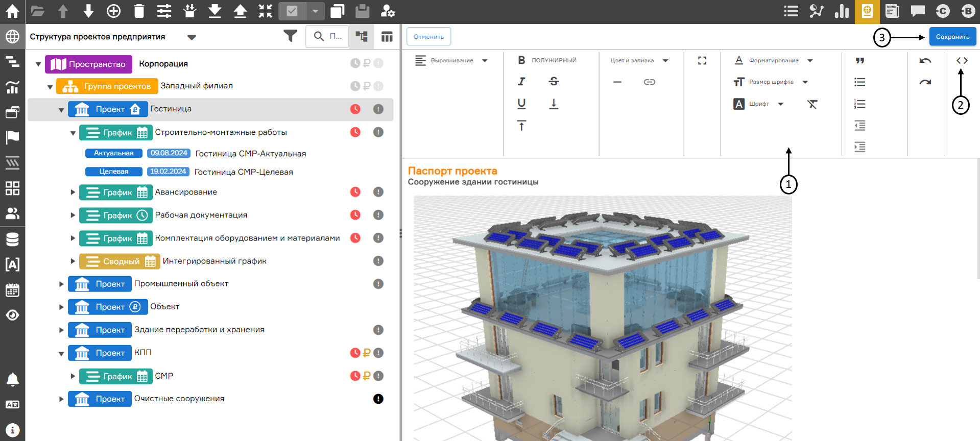Click the copy windows toolbar icon
Screen dimensions: 980x441
[x=338, y=11]
